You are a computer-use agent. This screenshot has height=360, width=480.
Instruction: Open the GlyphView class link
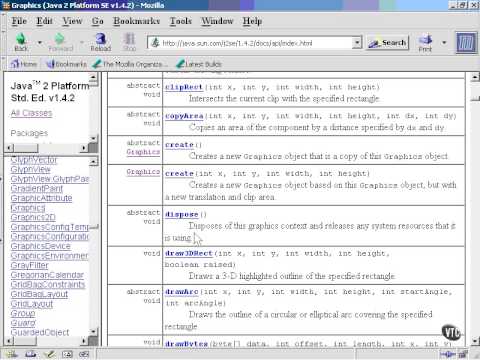tap(30, 169)
